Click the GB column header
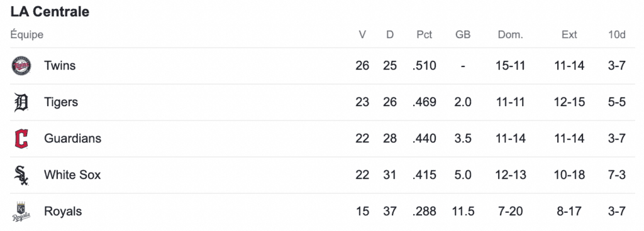644x231 pixels. tap(463, 35)
